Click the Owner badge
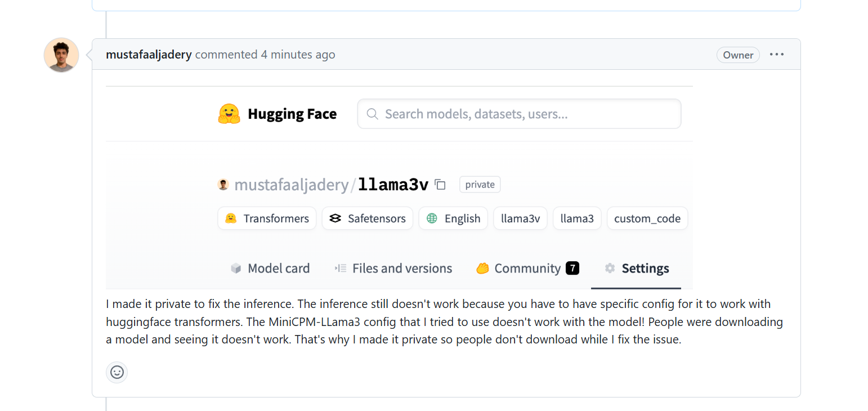The height and width of the screenshot is (411, 868). [x=738, y=55]
